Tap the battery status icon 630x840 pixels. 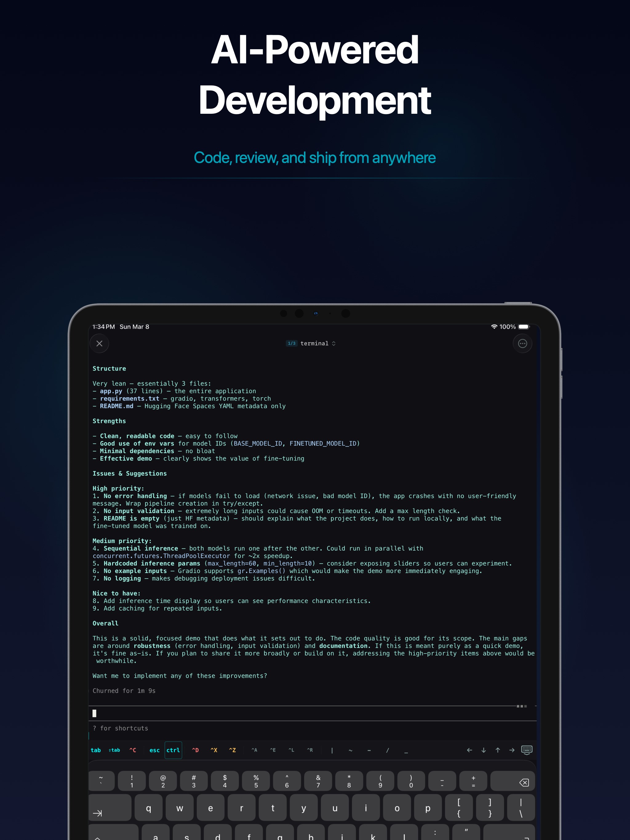point(524,327)
